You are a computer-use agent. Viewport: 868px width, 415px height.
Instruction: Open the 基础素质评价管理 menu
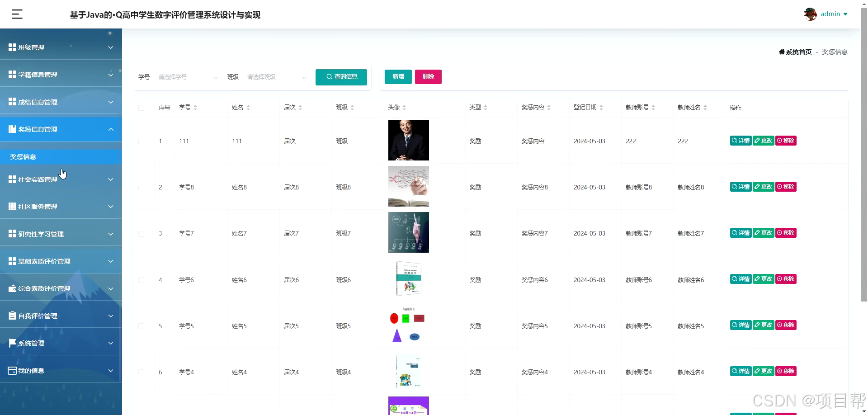pos(61,261)
